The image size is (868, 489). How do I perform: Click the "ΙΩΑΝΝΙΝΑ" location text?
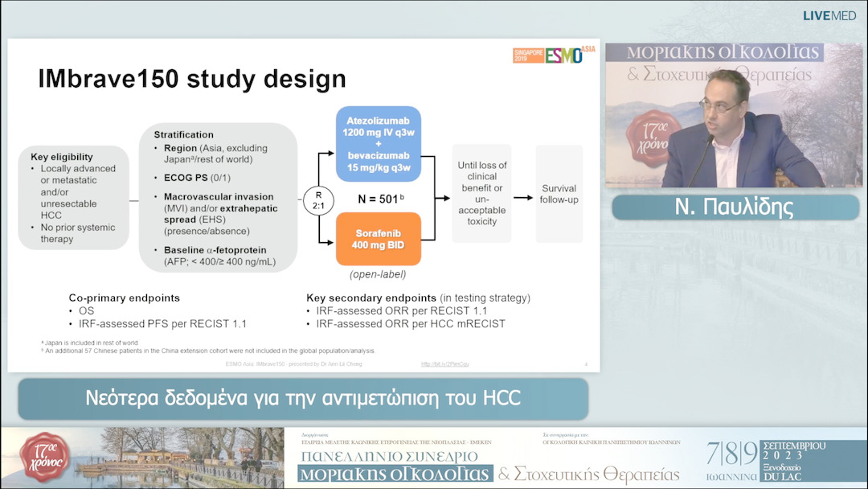(x=731, y=476)
